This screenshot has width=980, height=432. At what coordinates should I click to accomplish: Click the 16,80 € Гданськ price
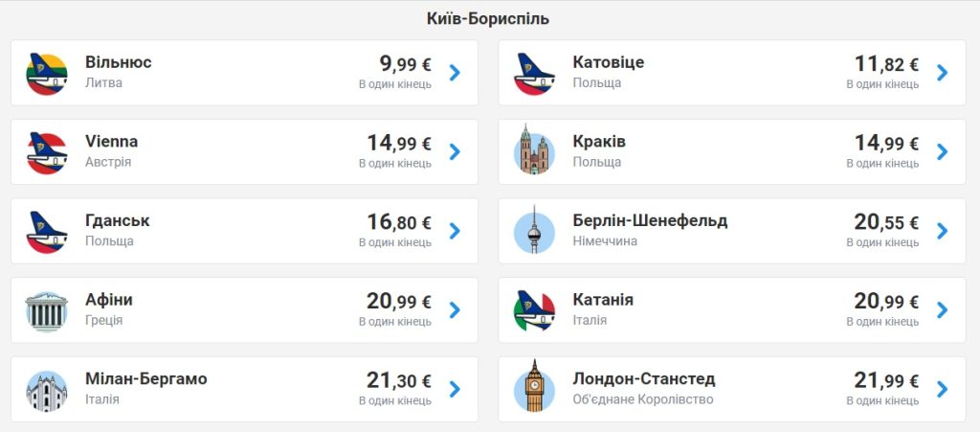(399, 223)
